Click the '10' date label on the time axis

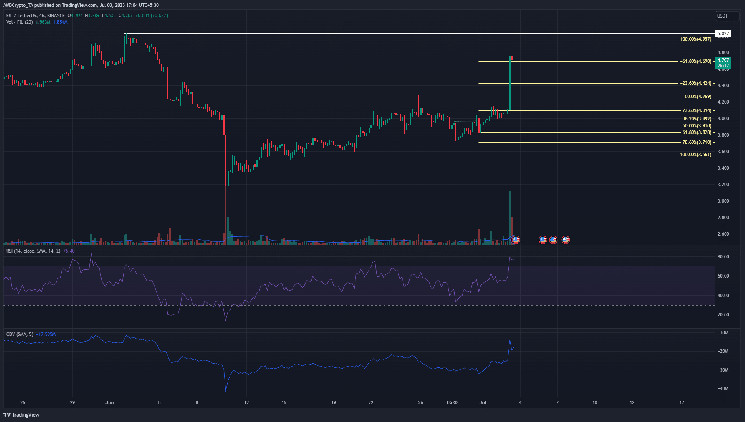594,403
